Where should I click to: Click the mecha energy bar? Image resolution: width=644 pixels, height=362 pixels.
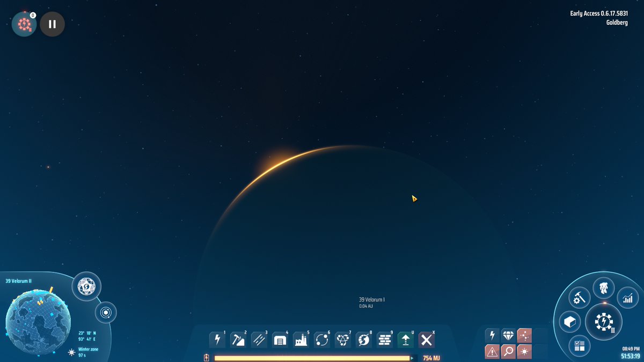coord(312,358)
